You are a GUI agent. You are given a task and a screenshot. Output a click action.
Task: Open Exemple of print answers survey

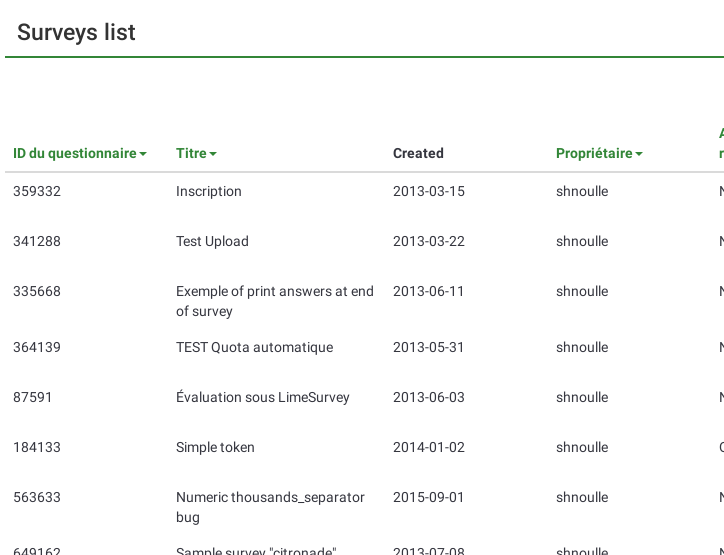tap(274, 301)
